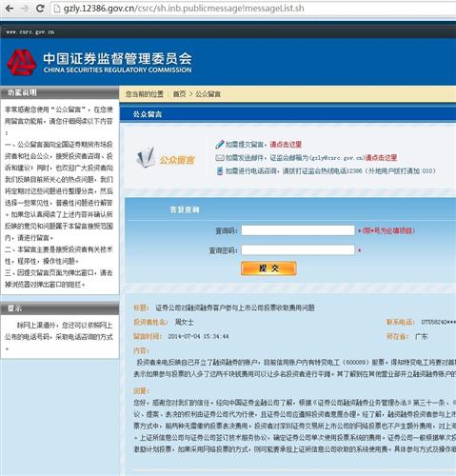
Task: Click the 公众留言 notebook image
Action: (146, 158)
